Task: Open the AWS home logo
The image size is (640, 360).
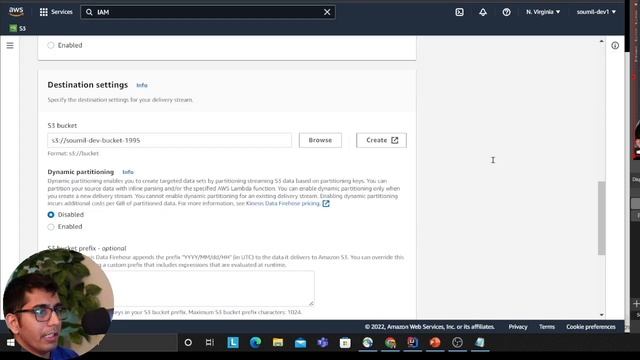Action: [16, 11]
